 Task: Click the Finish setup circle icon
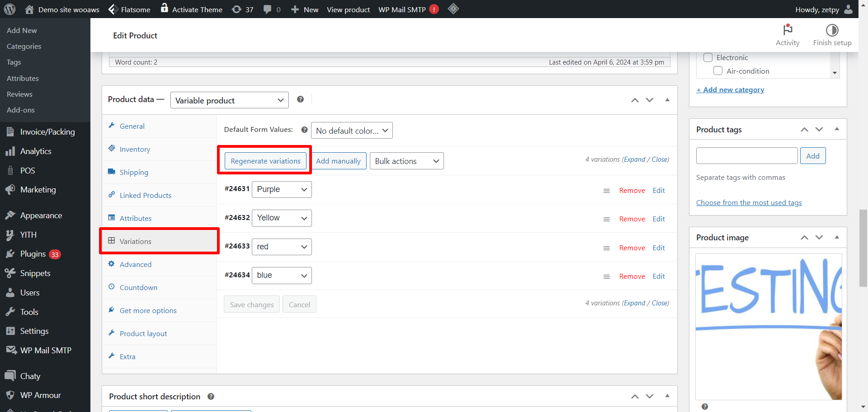832,30
